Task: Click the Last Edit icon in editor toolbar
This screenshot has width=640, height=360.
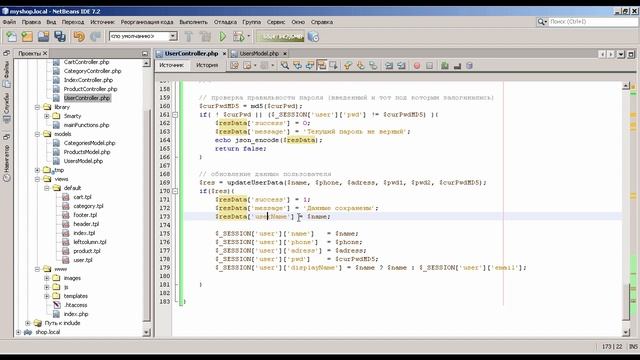Action: 234,65
